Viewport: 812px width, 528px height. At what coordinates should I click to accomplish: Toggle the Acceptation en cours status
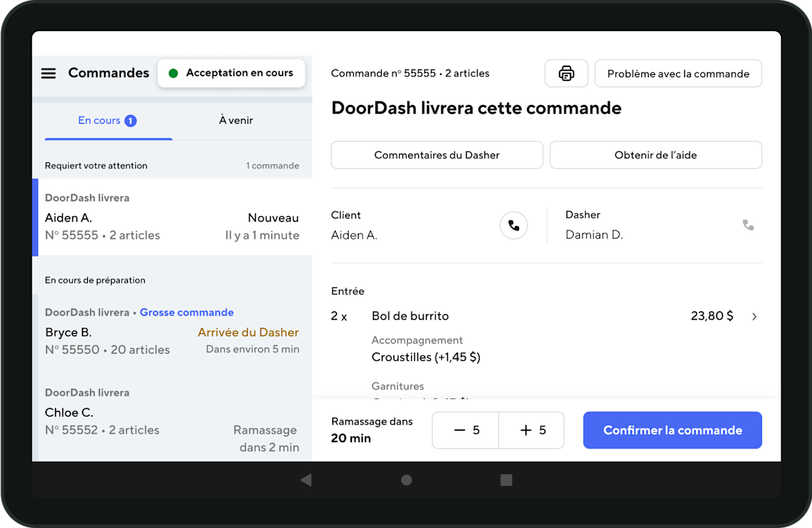pyautogui.click(x=231, y=73)
